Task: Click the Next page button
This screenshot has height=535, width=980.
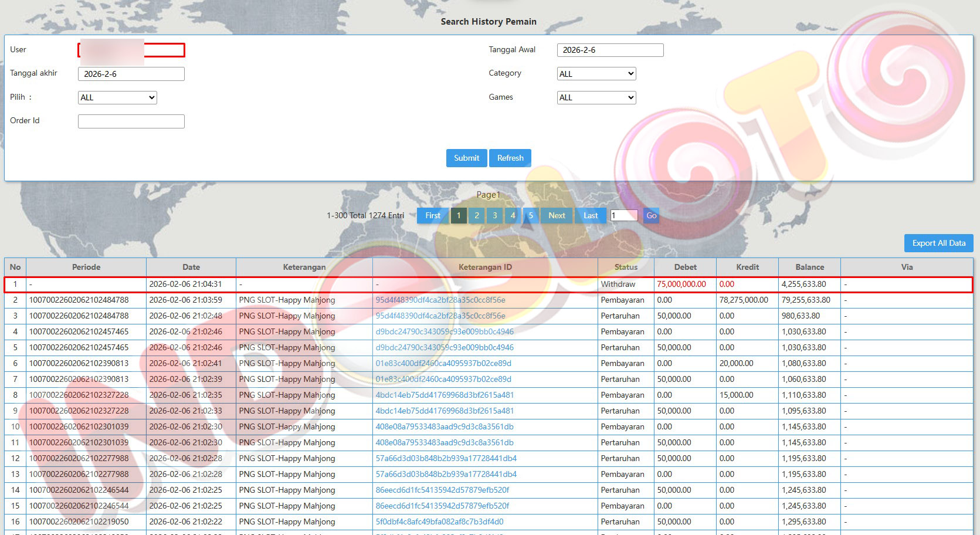Action: coord(557,215)
